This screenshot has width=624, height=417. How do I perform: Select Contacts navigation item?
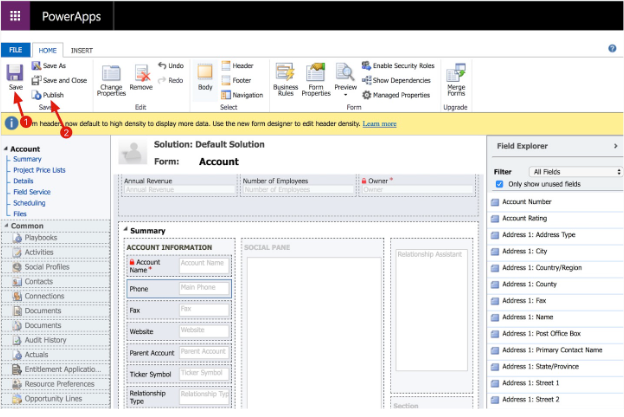(56, 282)
